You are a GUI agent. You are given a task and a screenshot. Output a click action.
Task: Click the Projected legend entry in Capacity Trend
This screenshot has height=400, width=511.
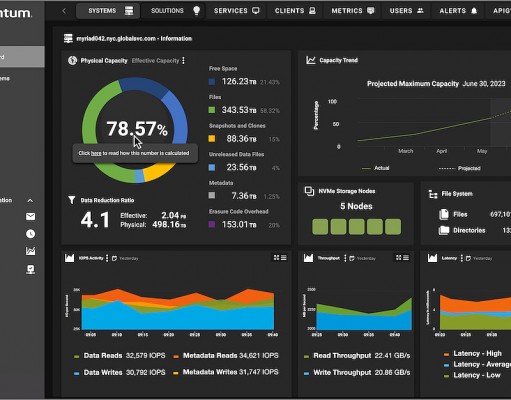tap(460, 168)
